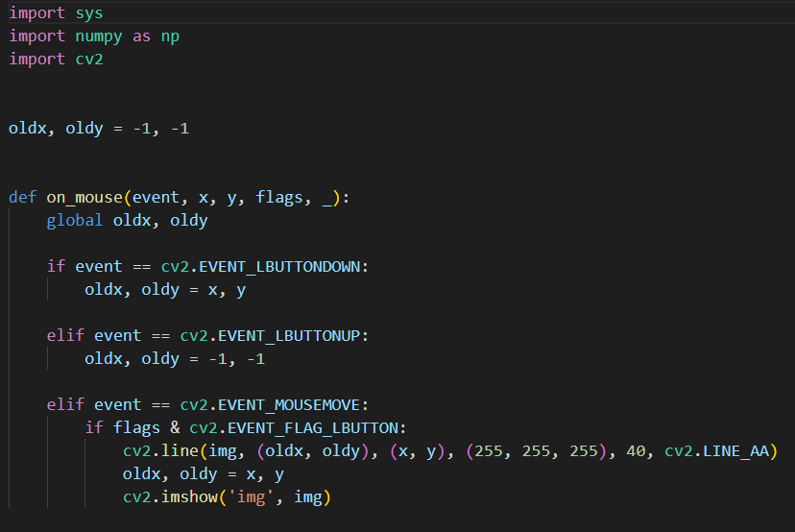Screen dimensions: 795x532
Task: Click the '(oldx, oldy)' tuple in cv2.line
Action: pos(312,451)
